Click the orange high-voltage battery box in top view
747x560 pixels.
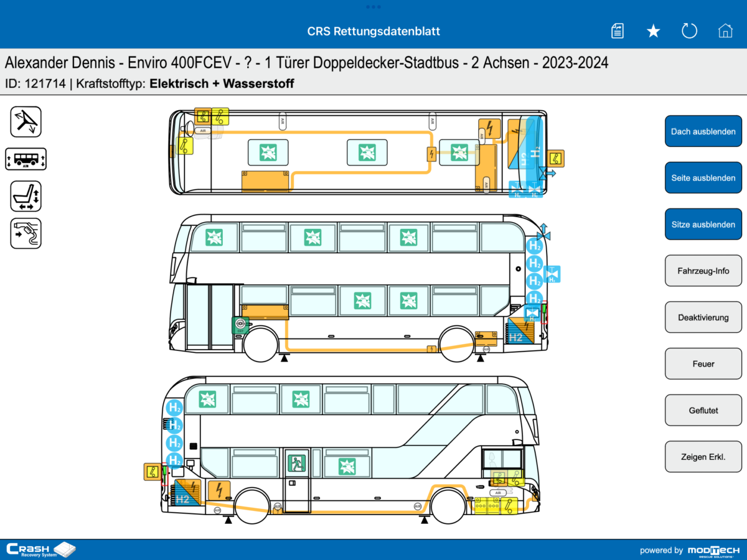coord(266,181)
